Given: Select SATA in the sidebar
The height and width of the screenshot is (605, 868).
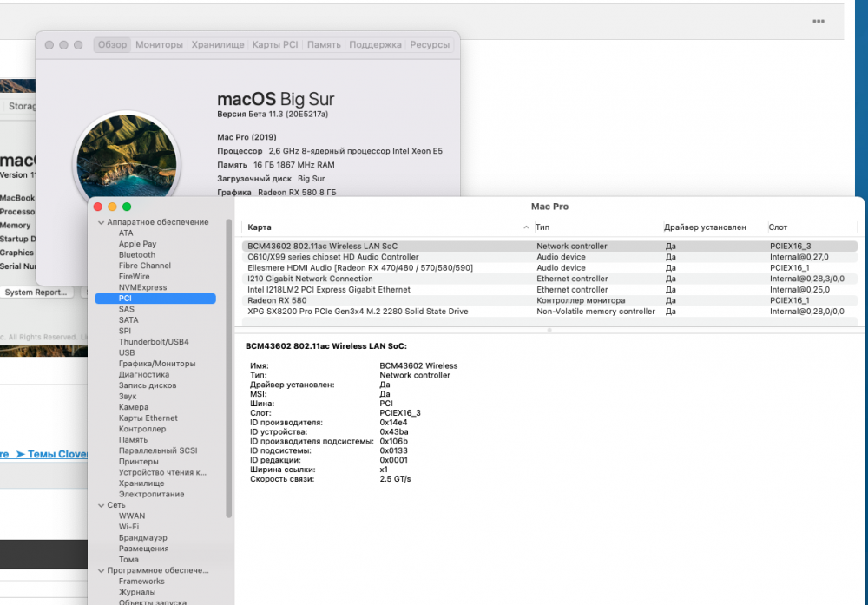Looking at the screenshot, I should (128, 320).
